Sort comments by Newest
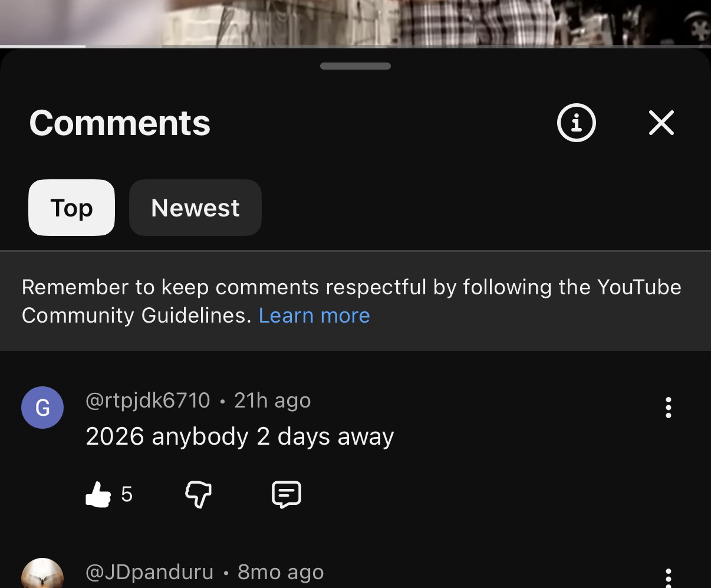Screen dimensions: 711x588 (x=195, y=208)
